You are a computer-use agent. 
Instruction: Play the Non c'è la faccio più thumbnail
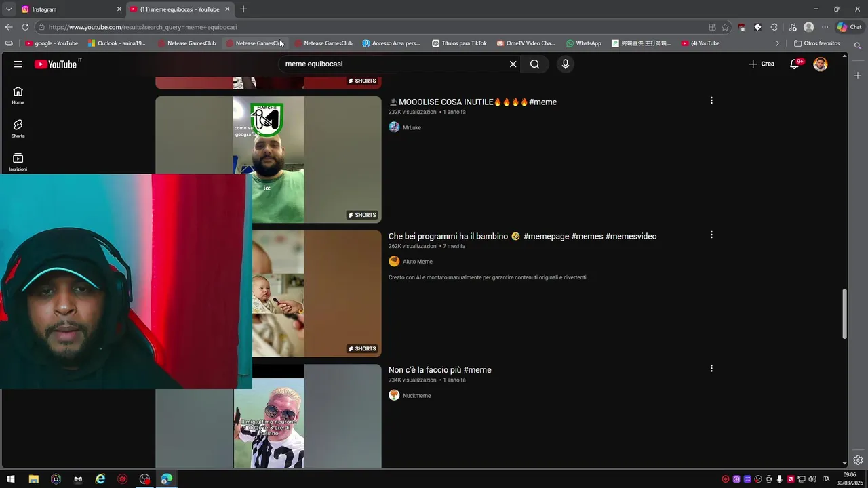[269, 417]
